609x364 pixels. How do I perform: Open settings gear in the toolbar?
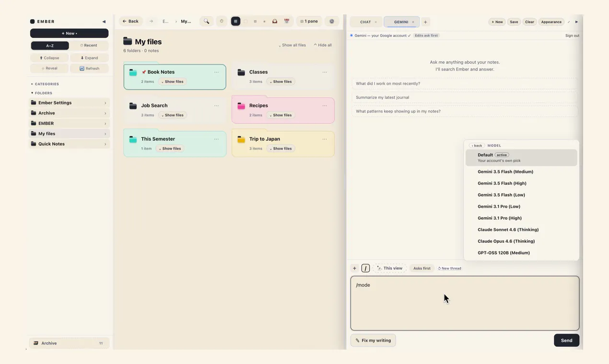point(332,21)
